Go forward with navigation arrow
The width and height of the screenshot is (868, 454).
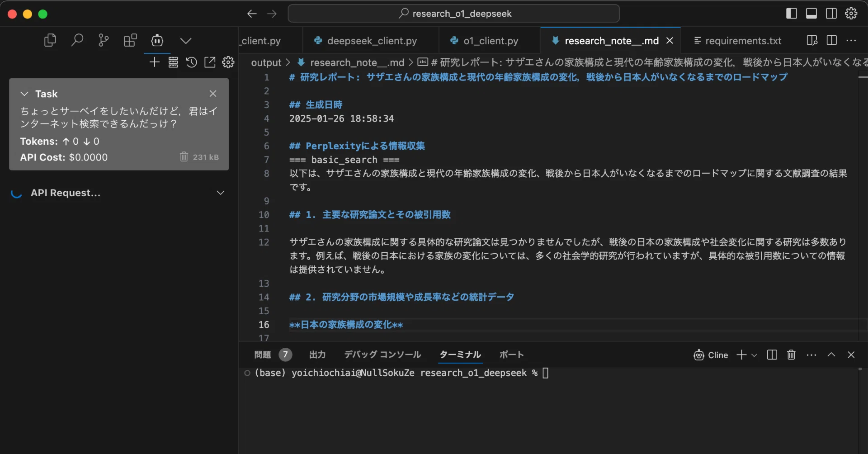pos(272,14)
